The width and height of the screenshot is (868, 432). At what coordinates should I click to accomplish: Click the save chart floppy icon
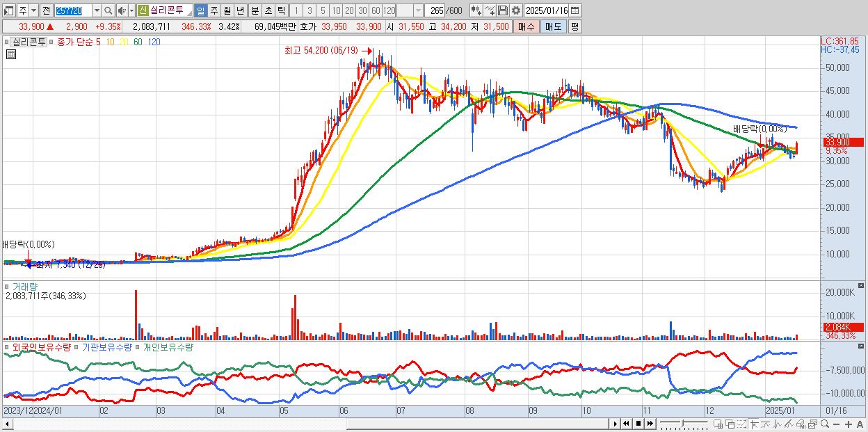click(503, 10)
